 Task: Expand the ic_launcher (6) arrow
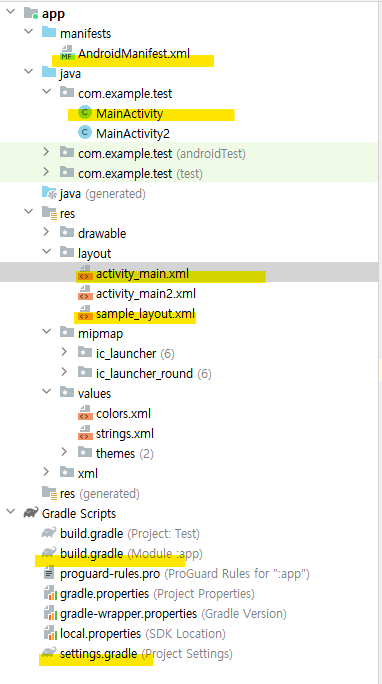65,353
